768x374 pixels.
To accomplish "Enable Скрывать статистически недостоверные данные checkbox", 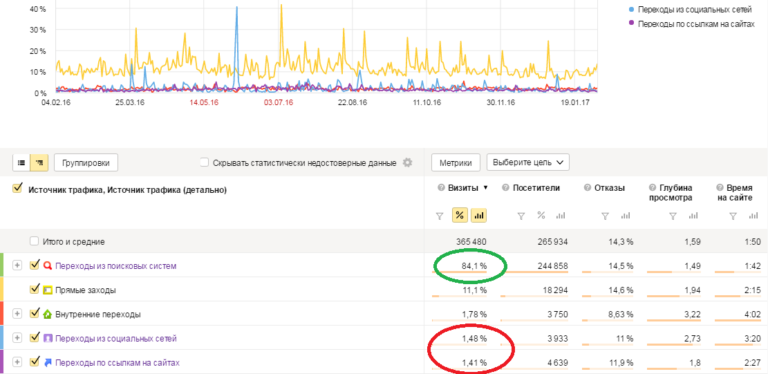I will 204,163.
